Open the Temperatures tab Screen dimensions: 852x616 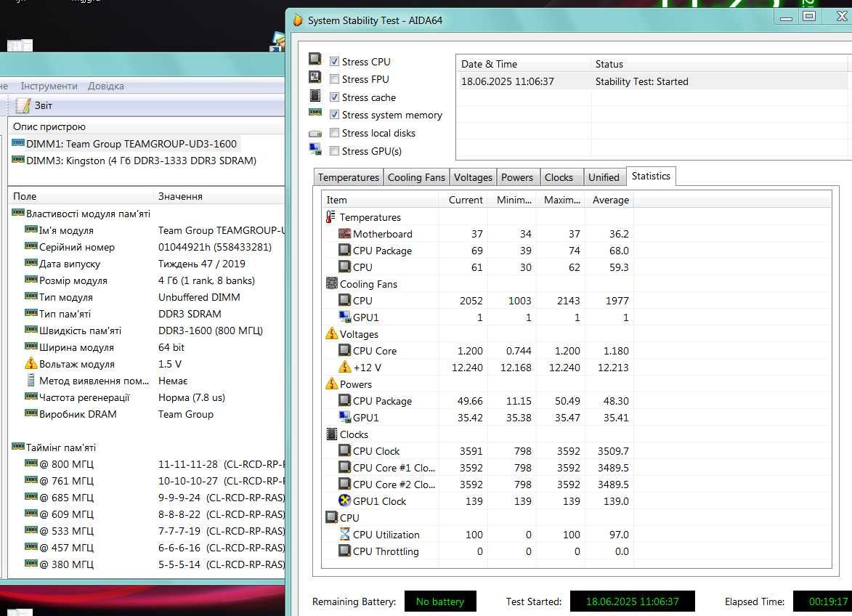tap(349, 178)
